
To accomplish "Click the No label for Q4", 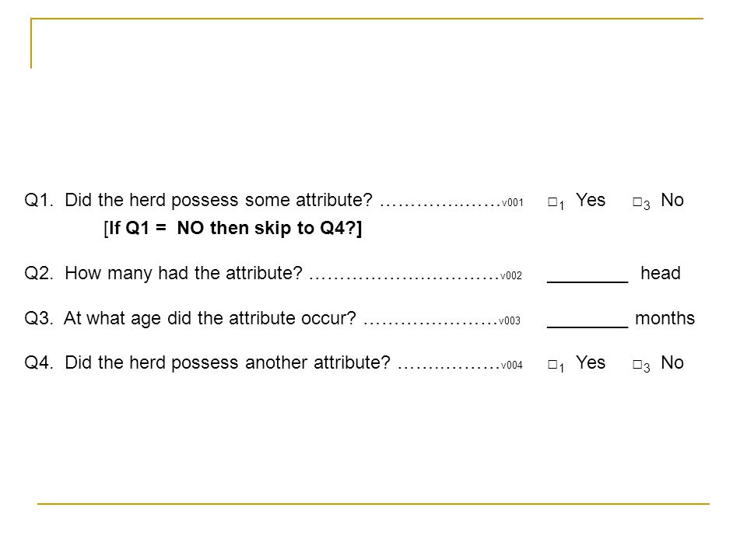I will [672, 363].
